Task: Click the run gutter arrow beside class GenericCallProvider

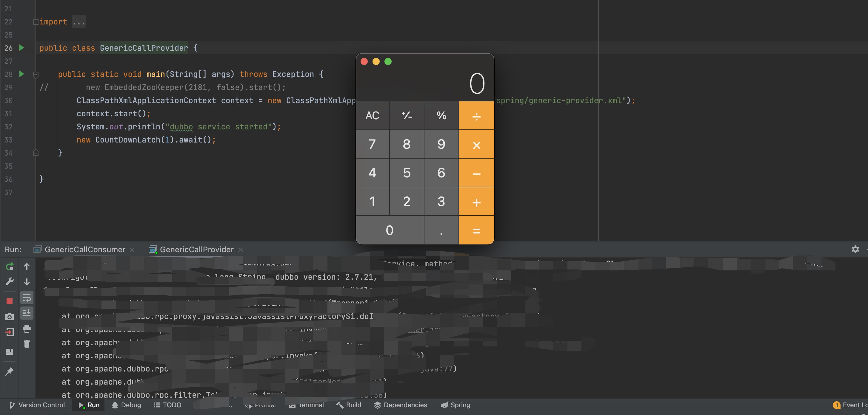Action: pyautogui.click(x=21, y=47)
